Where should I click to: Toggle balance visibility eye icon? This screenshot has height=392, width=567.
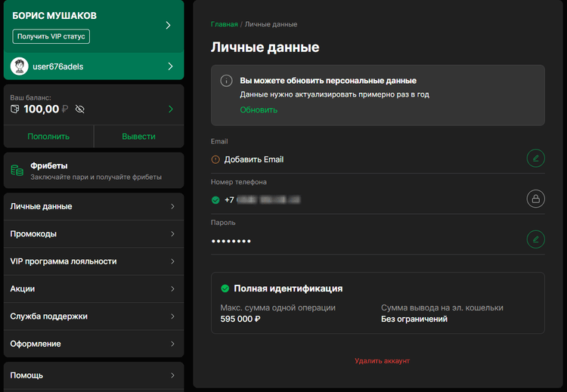pyautogui.click(x=80, y=109)
